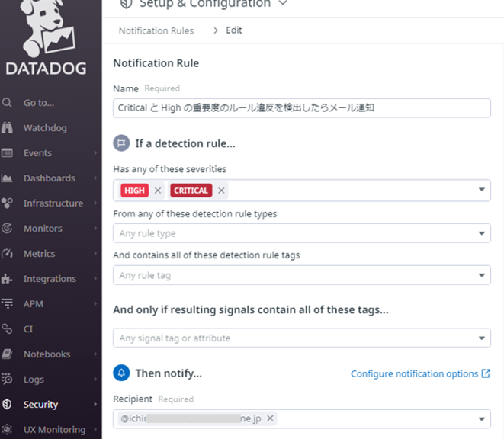Click the Monitors radar icon
Viewport: 504px width, 439px height.
pos(7,228)
